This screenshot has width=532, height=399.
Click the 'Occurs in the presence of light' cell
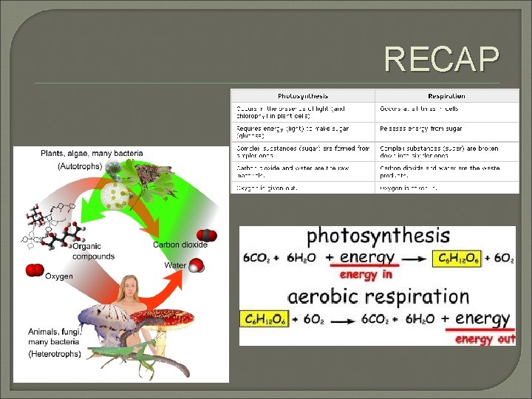pyautogui.click(x=303, y=112)
